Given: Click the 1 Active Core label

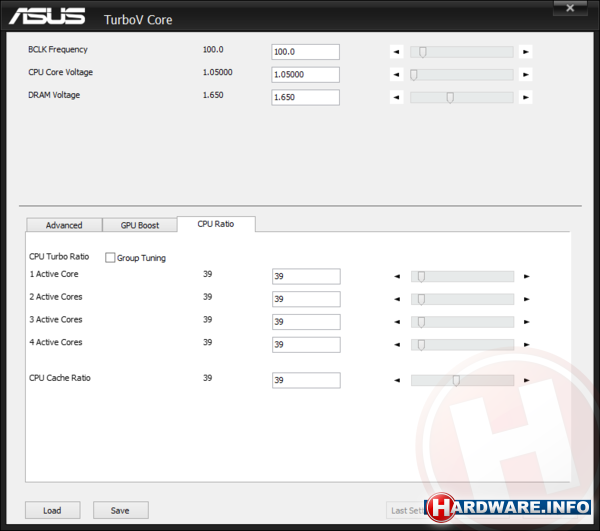Looking at the screenshot, I should click(x=54, y=274).
